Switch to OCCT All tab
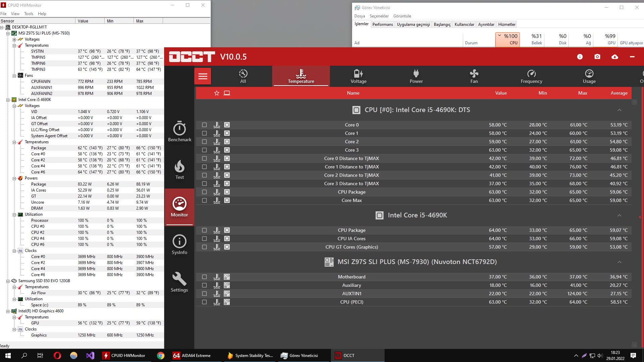 pyautogui.click(x=243, y=76)
